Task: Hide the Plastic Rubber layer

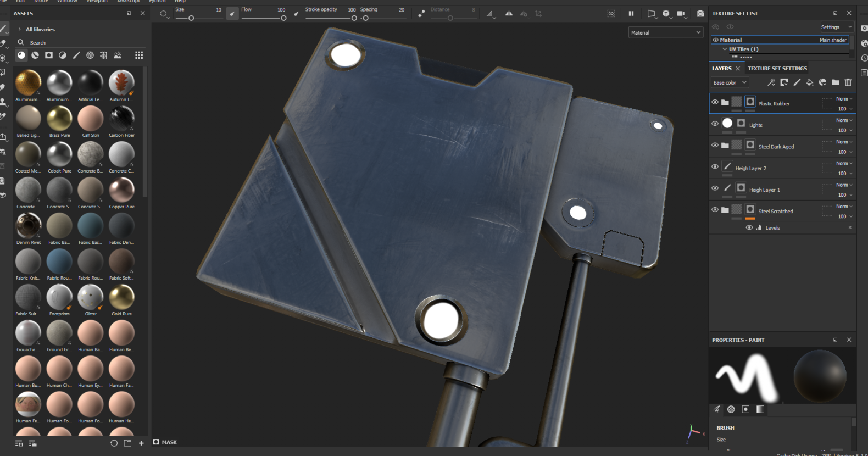Action: tap(715, 102)
